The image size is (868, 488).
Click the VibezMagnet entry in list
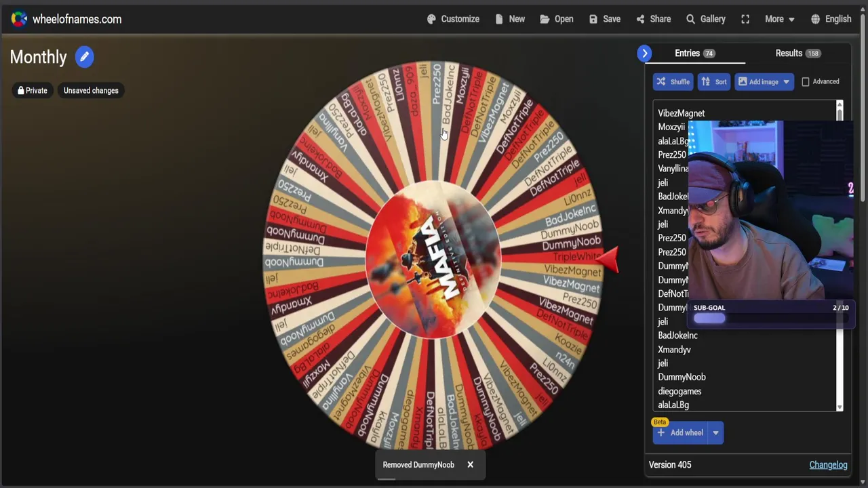(x=681, y=113)
